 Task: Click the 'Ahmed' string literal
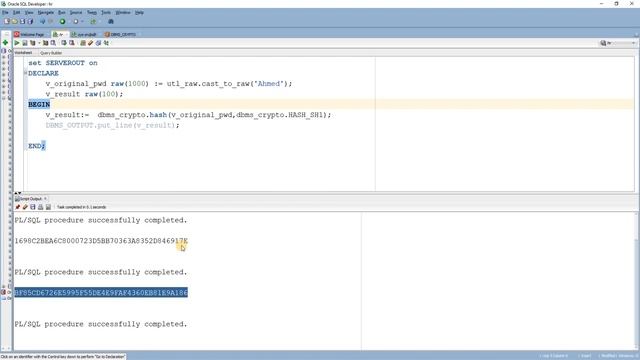(269, 83)
